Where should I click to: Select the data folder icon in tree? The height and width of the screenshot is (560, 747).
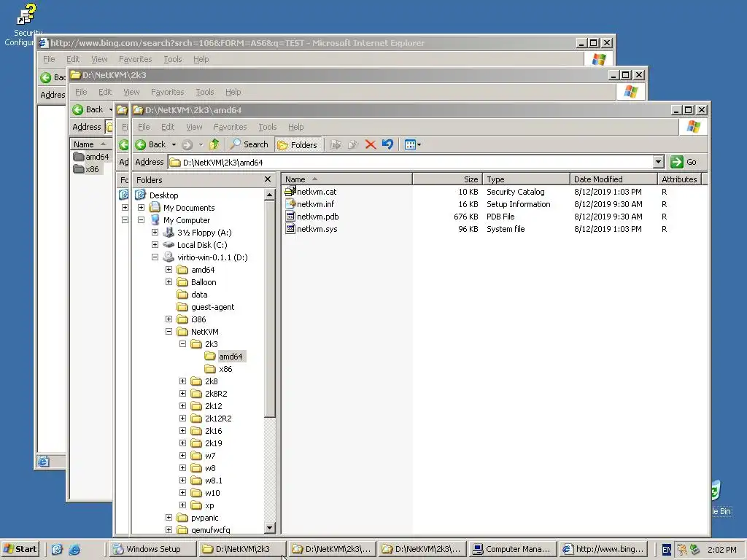182,295
